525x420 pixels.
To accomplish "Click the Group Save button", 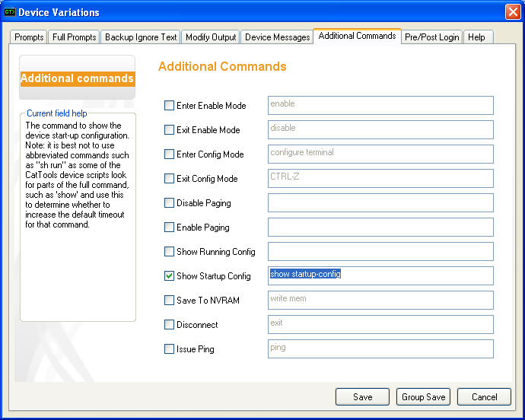I will 423,397.
